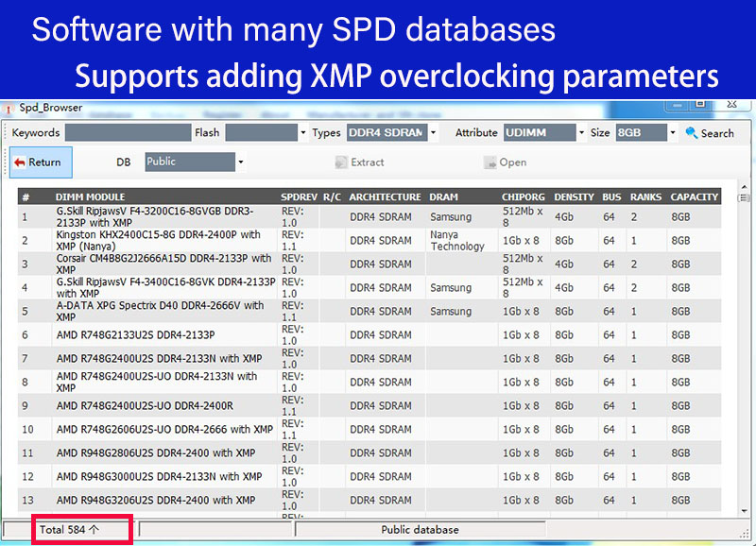The height and width of the screenshot is (546, 756).
Task: Click the Return button with red arrow
Action: [x=41, y=162]
